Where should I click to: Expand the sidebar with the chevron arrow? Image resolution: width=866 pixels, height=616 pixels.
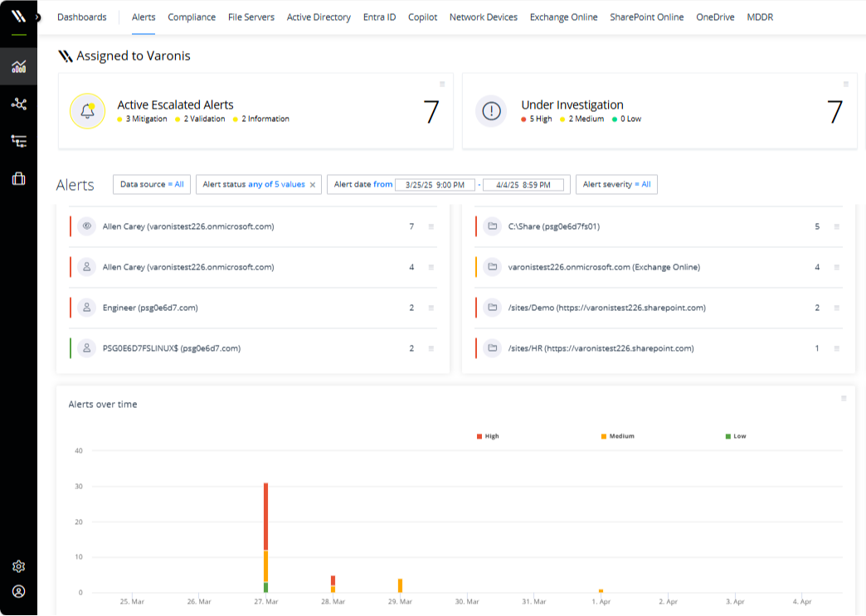37,17
